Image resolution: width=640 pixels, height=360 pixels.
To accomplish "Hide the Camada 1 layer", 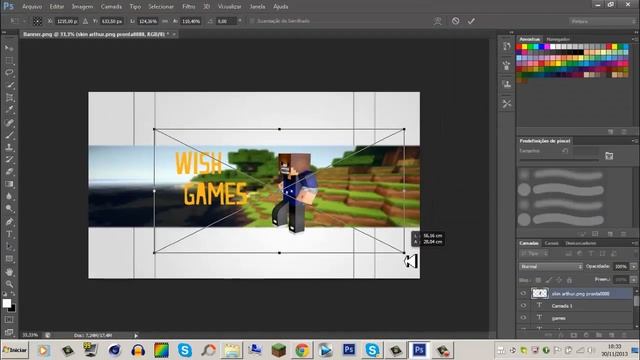I will point(523,305).
